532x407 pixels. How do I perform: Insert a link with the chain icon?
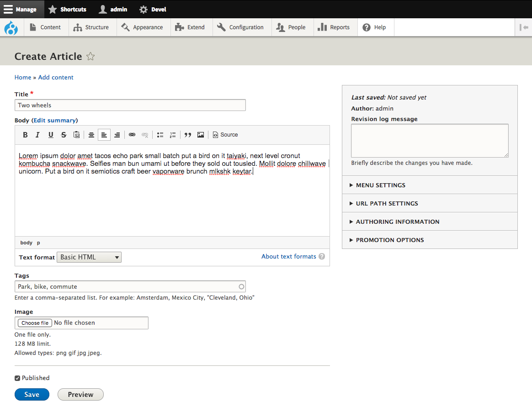click(132, 135)
